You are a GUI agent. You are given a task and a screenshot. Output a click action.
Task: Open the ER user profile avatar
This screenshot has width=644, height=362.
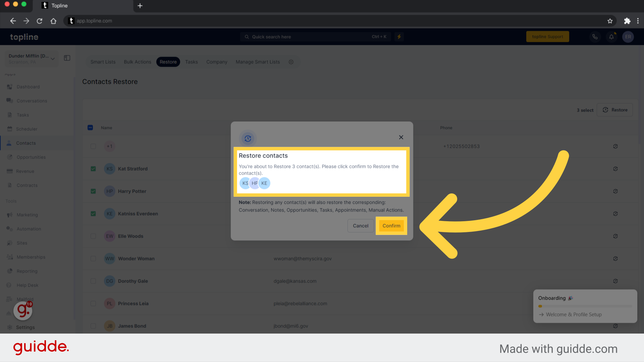(628, 37)
